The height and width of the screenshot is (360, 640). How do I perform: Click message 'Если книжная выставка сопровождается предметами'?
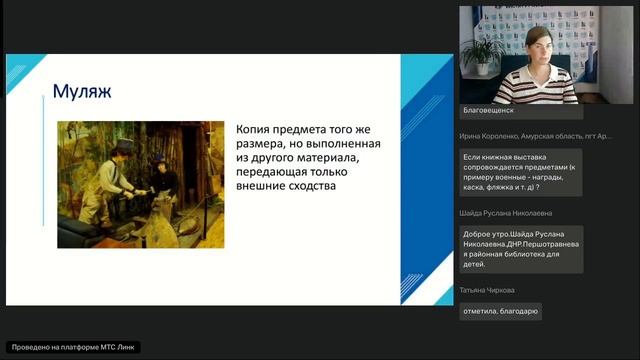521,172
